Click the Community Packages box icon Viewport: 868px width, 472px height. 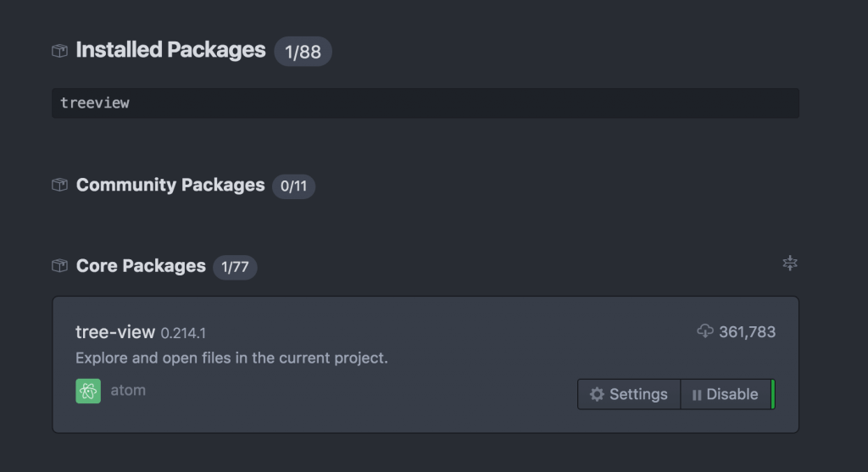[60, 185]
